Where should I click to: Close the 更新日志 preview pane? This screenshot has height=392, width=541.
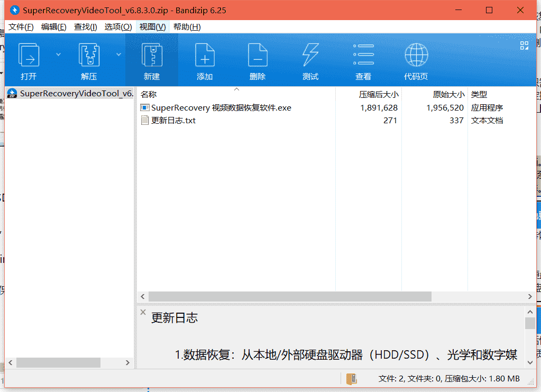pos(143,312)
